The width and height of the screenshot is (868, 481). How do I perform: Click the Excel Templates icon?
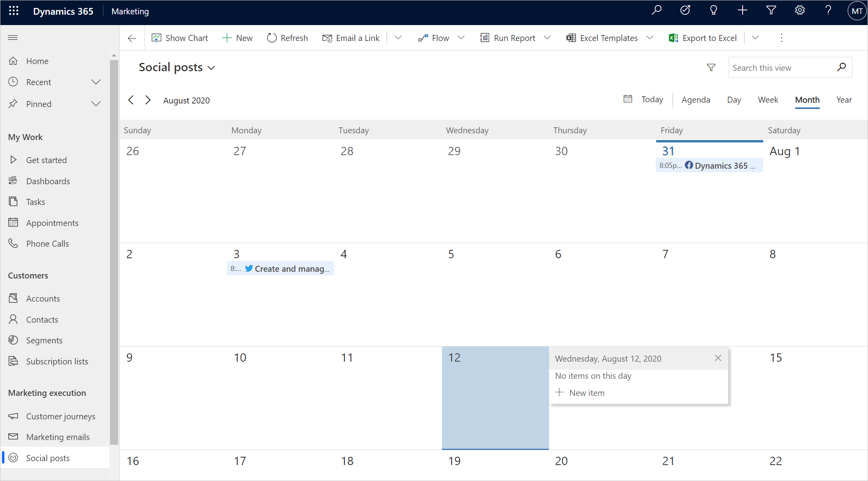(x=572, y=37)
